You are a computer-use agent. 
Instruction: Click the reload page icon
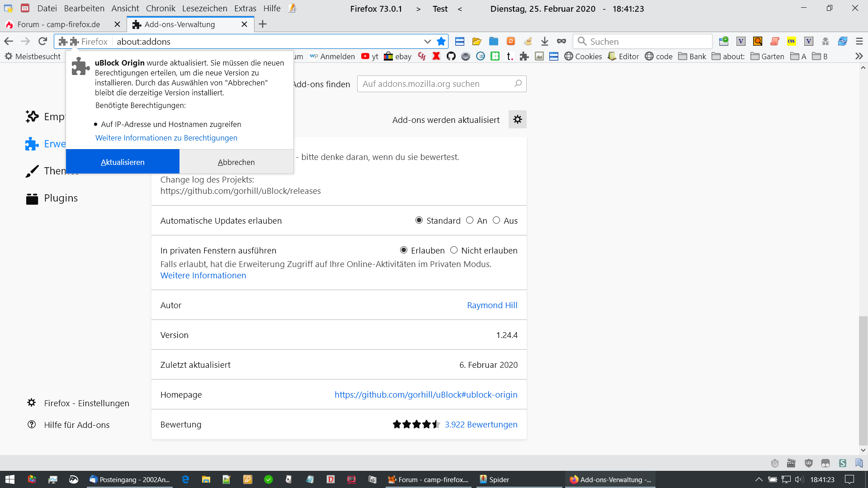[x=42, y=42]
